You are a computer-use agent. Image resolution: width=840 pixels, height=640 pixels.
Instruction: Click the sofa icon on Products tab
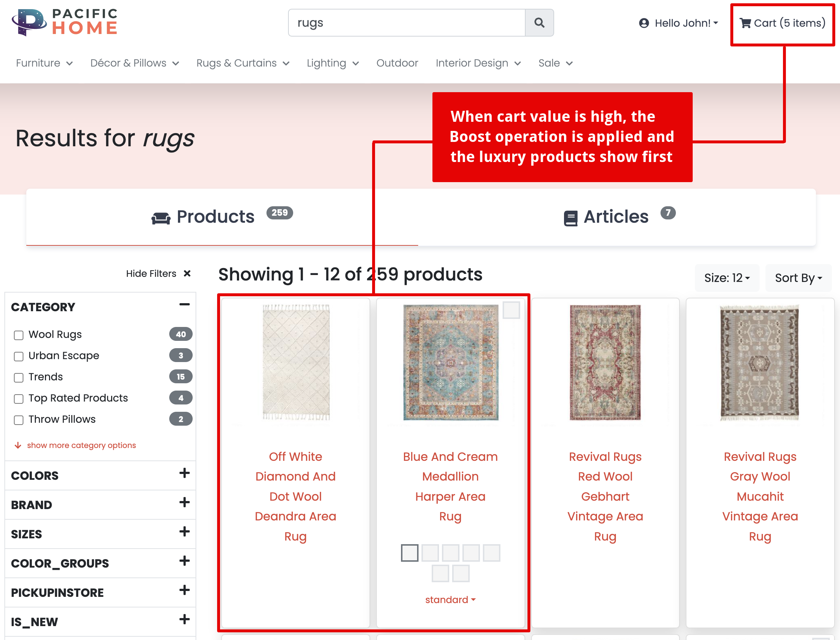click(161, 218)
